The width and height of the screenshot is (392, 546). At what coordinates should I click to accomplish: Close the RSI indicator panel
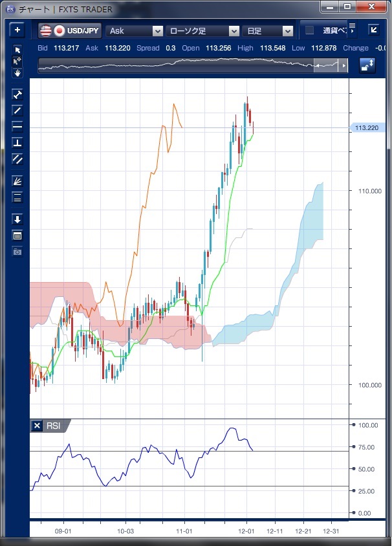[x=37, y=426]
